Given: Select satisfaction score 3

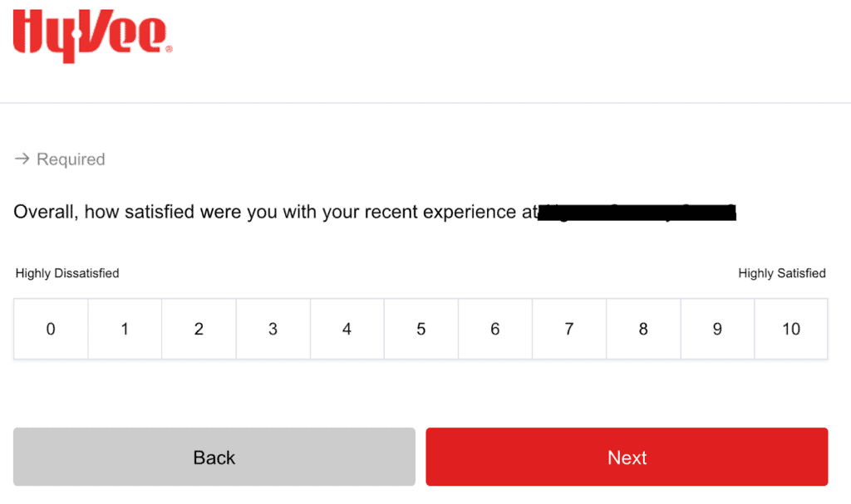Looking at the screenshot, I should coord(273,330).
